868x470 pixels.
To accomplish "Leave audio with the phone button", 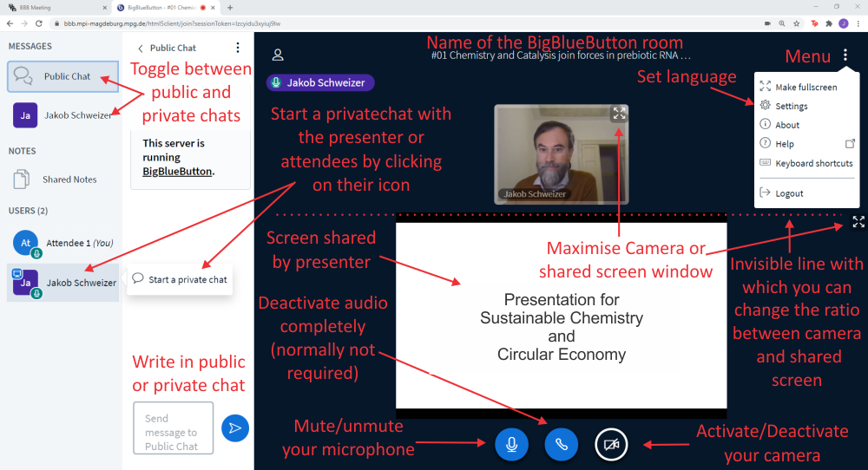I will pos(562,444).
